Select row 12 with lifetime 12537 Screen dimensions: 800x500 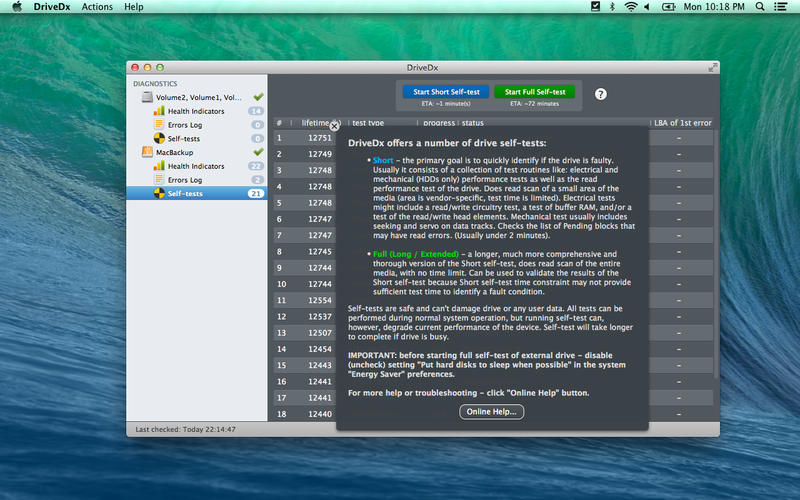point(305,316)
